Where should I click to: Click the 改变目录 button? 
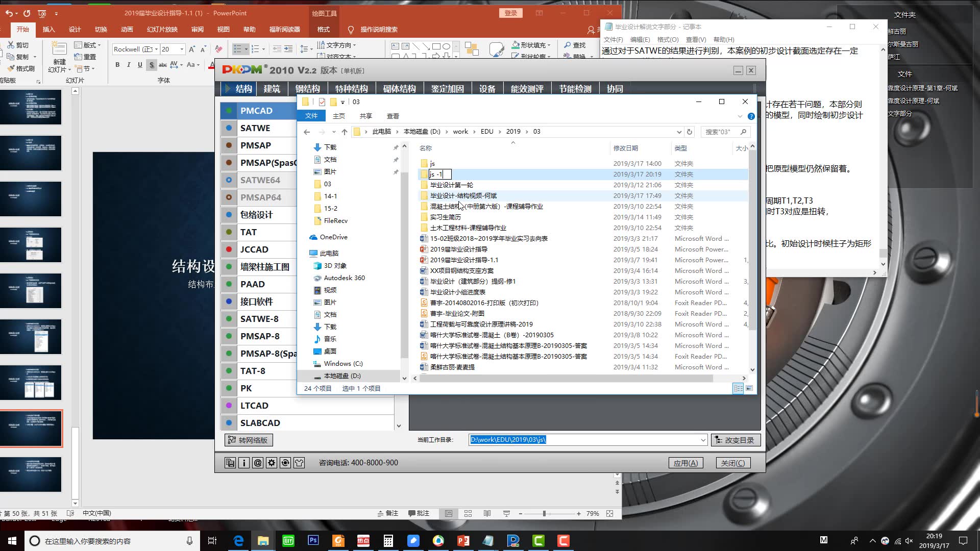tap(736, 440)
